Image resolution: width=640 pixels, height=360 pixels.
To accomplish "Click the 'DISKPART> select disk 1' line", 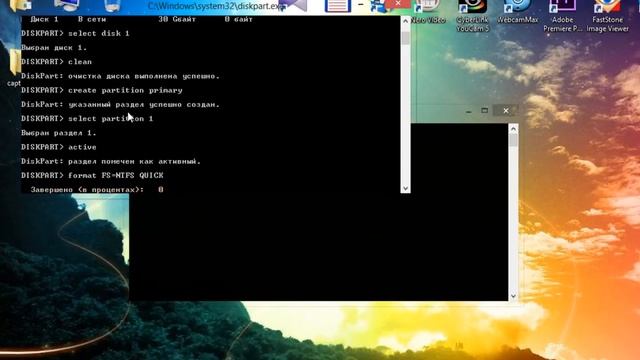I will (75, 33).
